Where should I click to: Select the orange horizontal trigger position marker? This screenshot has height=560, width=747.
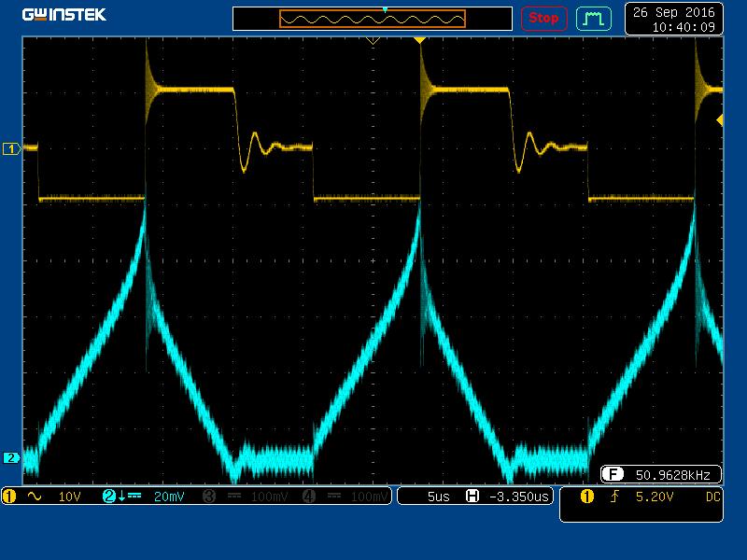[x=419, y=40]
